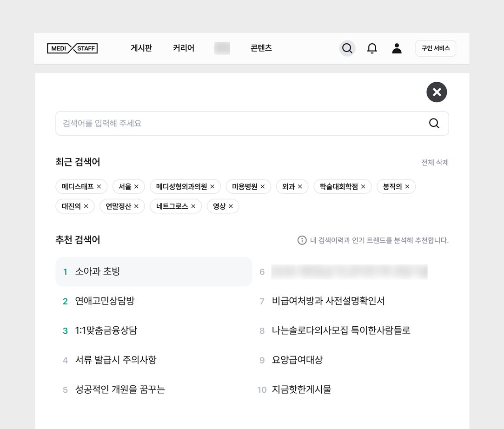Click the info icon beside recommendation note
Viewport: 504px width, 429px height.
[x=302, y=240]
